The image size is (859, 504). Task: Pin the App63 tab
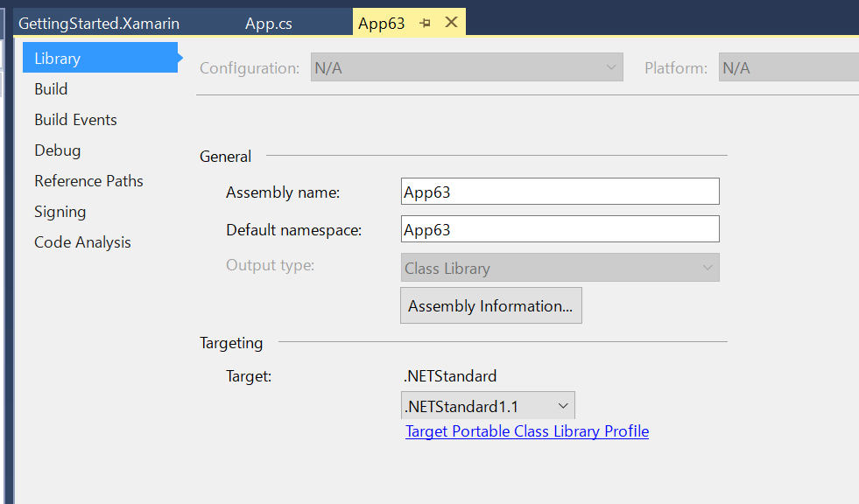tap(425, 23)
